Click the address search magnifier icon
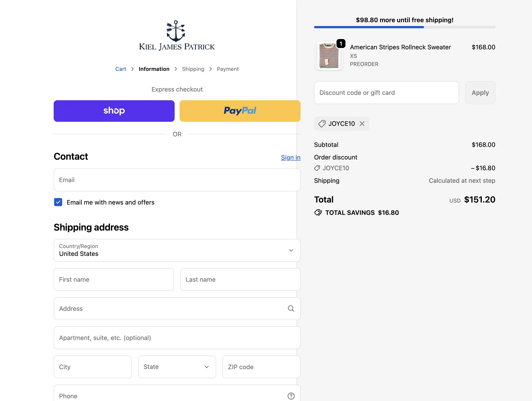 pyautogui.click(x=291, y=309)
